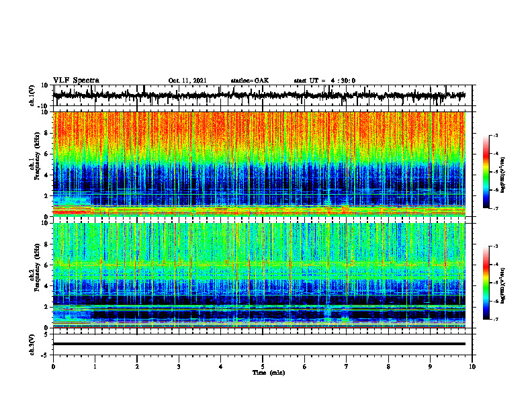Click the time axis tick label "2"

(x=137, y=367)
